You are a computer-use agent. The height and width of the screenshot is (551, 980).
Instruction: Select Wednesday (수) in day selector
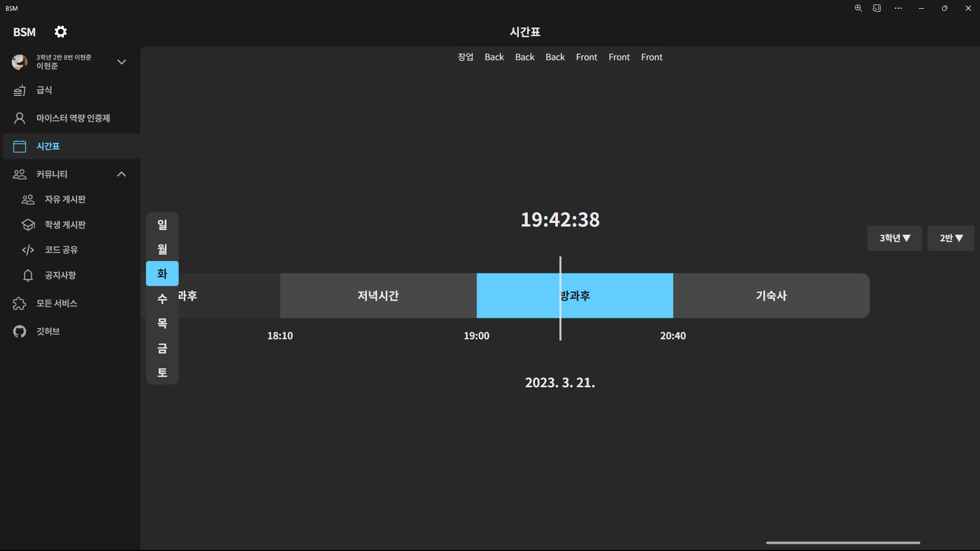[x=162, y=299]
